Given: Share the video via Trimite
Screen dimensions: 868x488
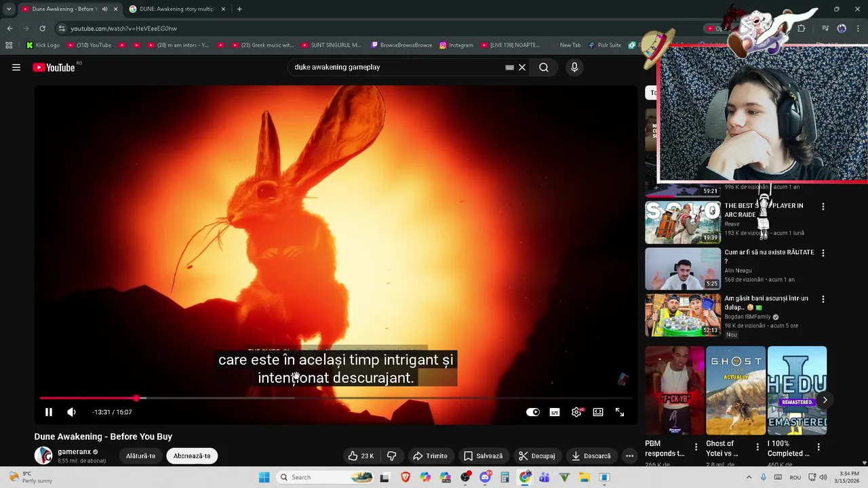Looking at the screenshot, I should click(x=430, y=456).
